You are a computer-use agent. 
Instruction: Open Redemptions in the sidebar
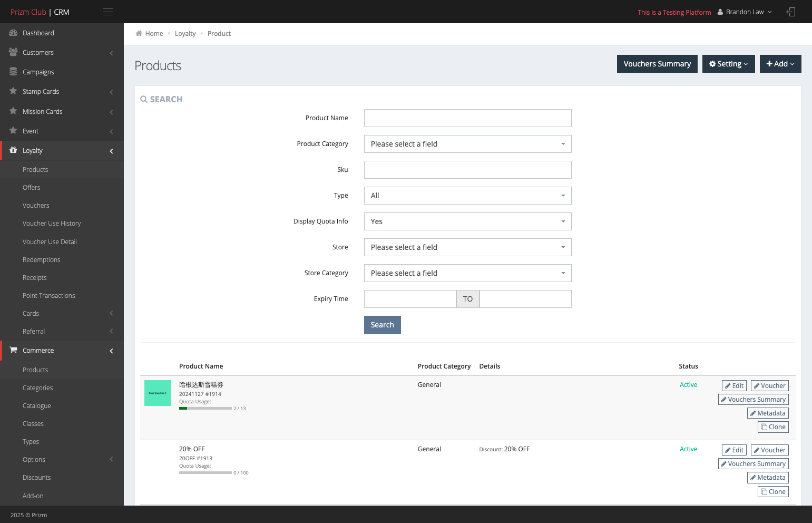point(41,259)
